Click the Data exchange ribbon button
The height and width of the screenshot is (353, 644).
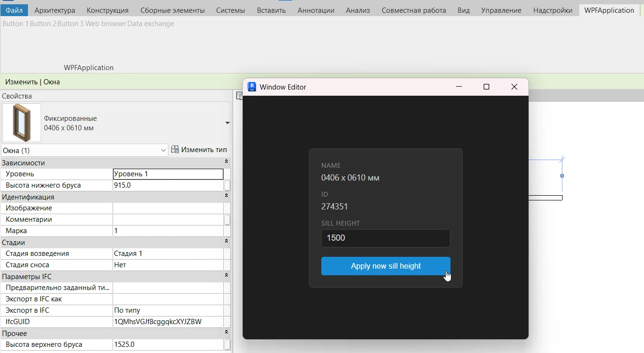point(150,24)
